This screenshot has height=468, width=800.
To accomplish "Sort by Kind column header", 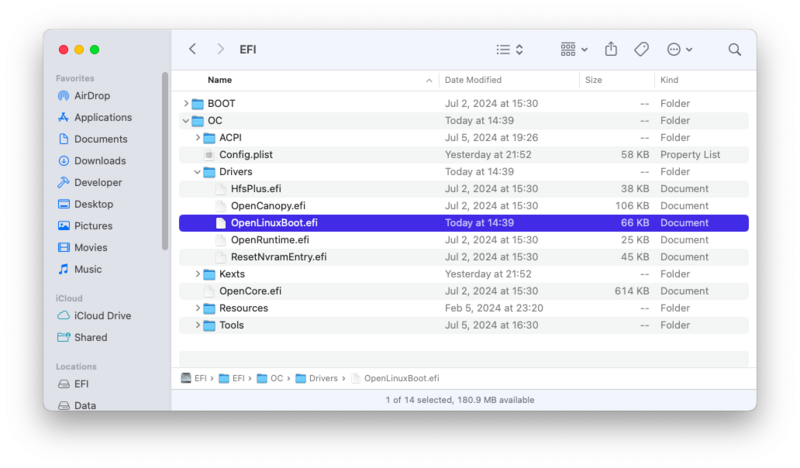I will [669, 80].
